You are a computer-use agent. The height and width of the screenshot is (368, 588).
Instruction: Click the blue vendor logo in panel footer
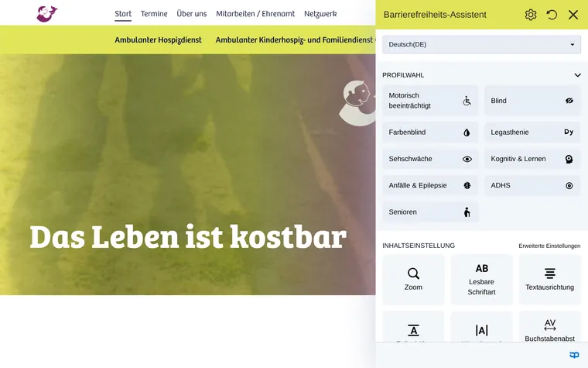[574, 355]
